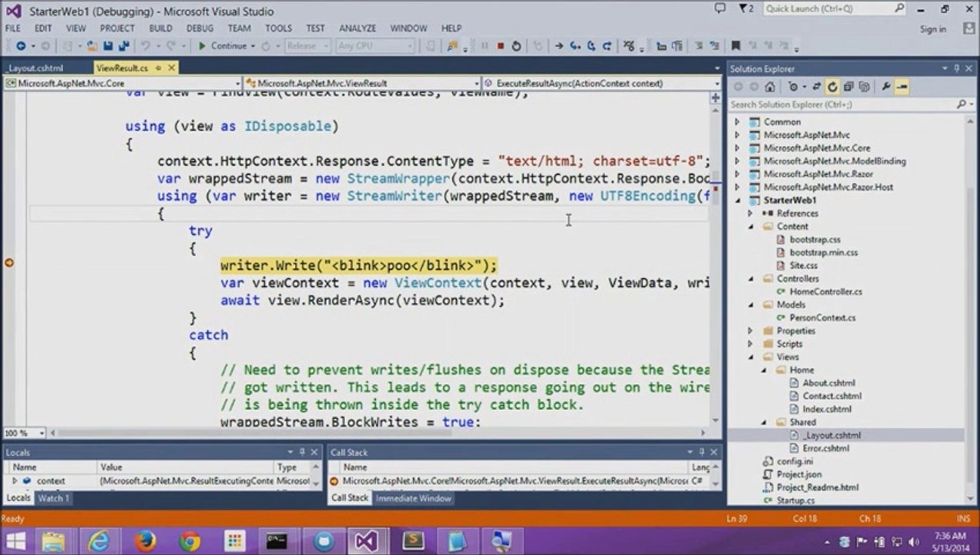Open HomeController.cs in Solution Explorer
Image resolution: width=980 pixels, height=555 pixels.
825,292
